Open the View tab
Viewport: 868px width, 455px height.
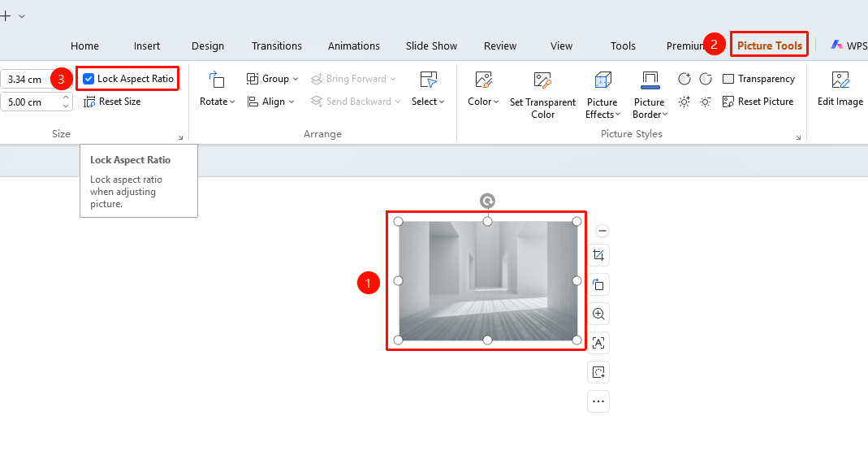[x=561, y=46]
